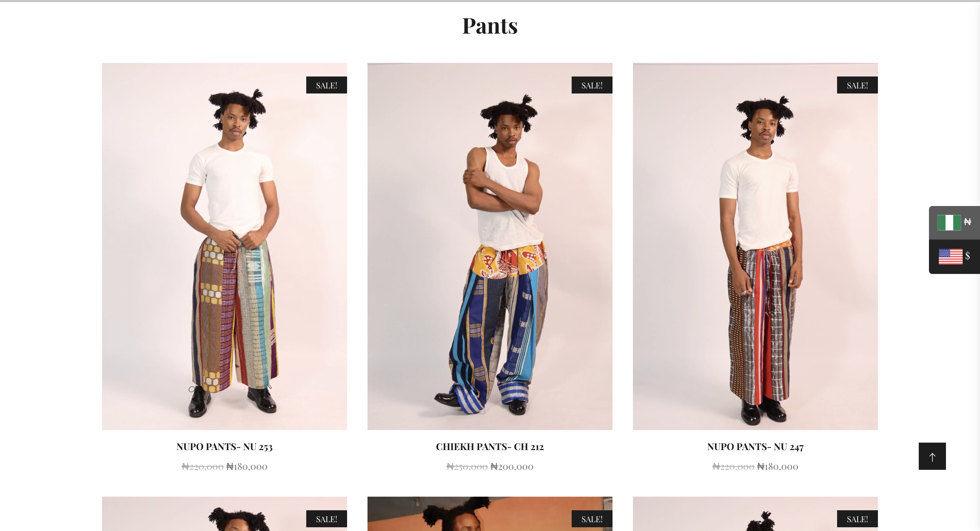Click the CHIEKH PANTS- CH 212 title
Image resolution: width=980 pixels, height=531 pixels.
(x=490, y=447)
